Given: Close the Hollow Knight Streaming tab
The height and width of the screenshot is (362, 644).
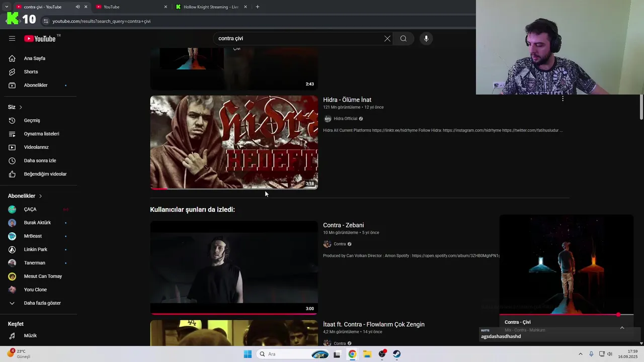Looking at the screenshot, I should (x=246, y=7).
